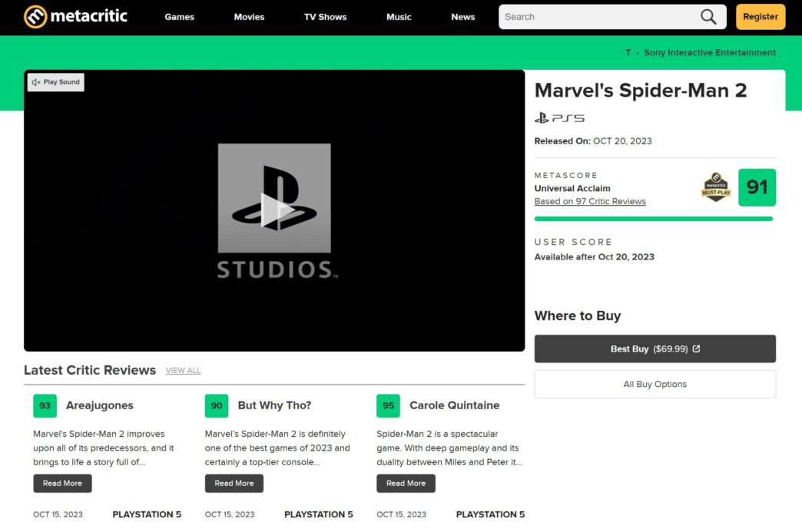Click the 90 score badge for But Why Tho?
Viewport: 802px width, 532px height.
coord(217,406)
